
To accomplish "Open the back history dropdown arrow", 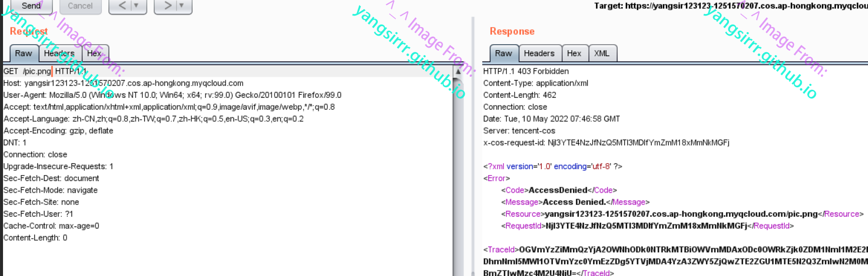I will tap(136, 6).
